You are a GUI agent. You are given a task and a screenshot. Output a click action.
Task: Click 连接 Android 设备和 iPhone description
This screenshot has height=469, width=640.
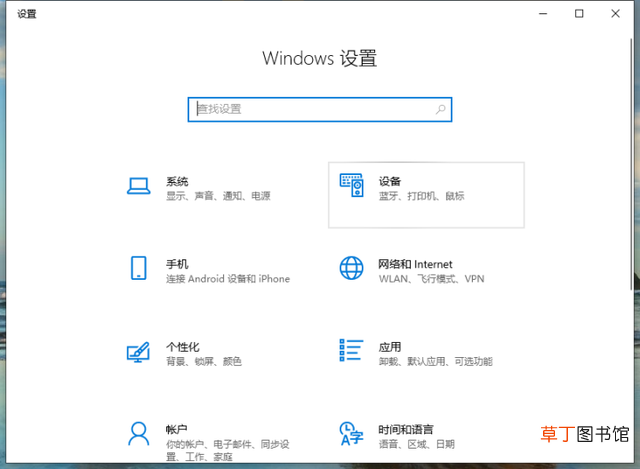228,279
